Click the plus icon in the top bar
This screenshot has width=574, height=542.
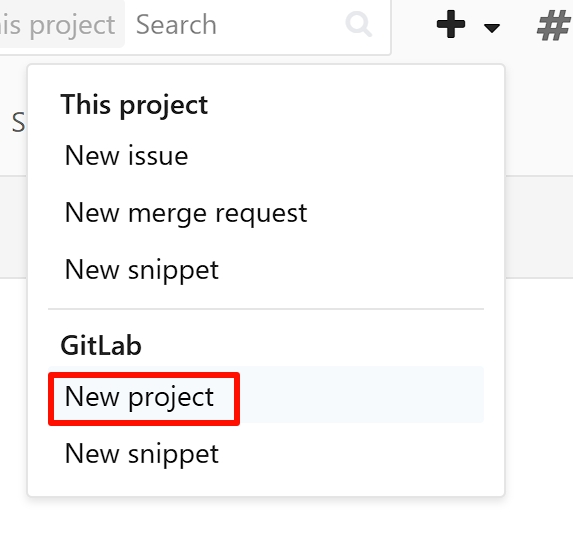[x=451, y=25]
